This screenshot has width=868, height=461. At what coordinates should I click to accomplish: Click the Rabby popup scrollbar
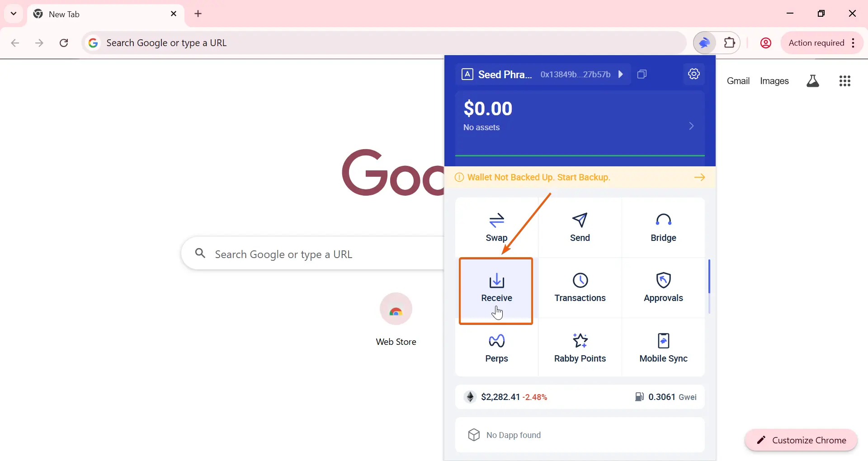[709, 287]
